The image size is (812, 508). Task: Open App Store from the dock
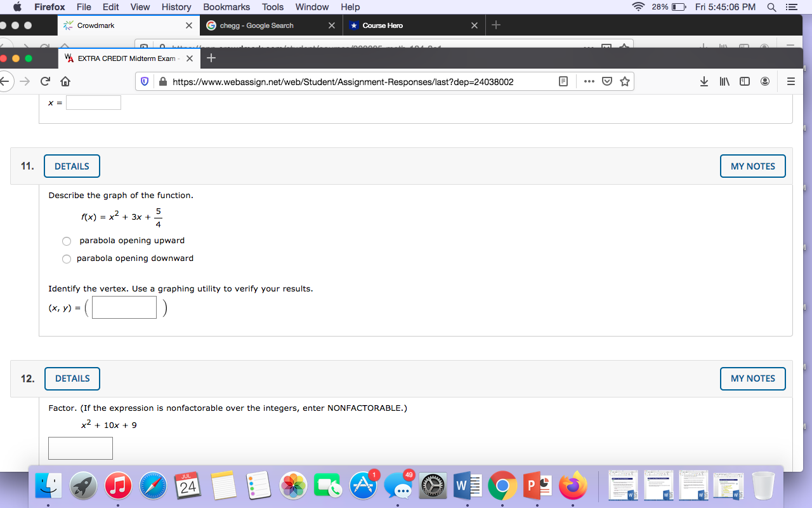pos(363,486)
